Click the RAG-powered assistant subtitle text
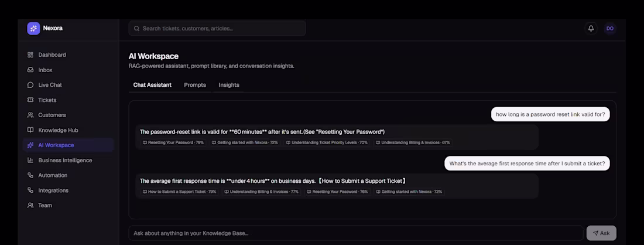 pos(211,66)
